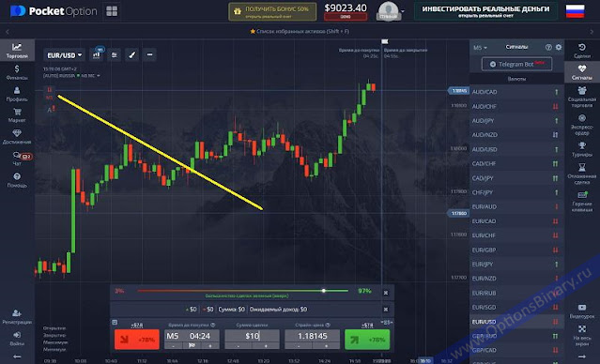Click the Pocket Option logo
The height and width of the screenshot is (364, 600).
click(x=54, y=11)
